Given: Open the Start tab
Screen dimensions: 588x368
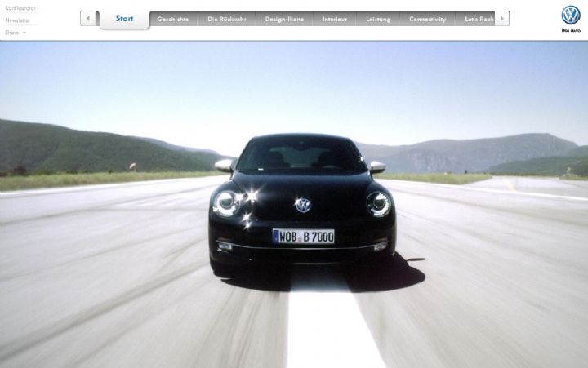Looking at the screenshot, I should (124, 19).
